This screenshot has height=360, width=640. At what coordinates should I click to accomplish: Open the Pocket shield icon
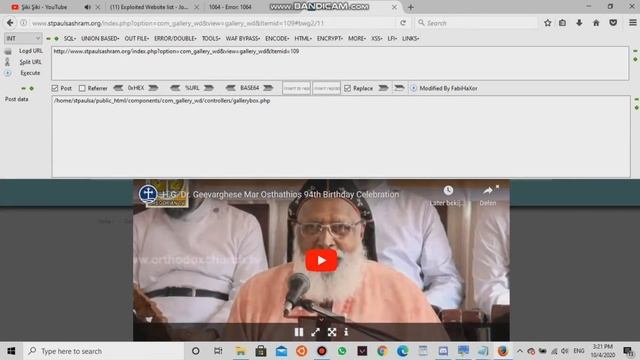click(613, 23)
